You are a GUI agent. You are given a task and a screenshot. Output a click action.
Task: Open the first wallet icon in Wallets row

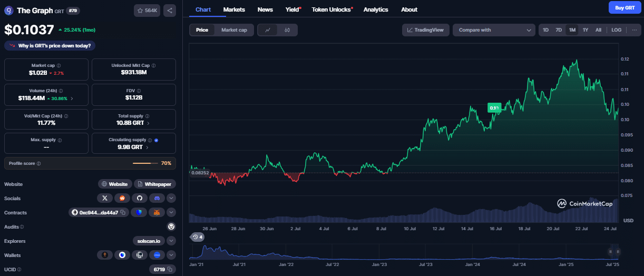[x=105, y=255]
